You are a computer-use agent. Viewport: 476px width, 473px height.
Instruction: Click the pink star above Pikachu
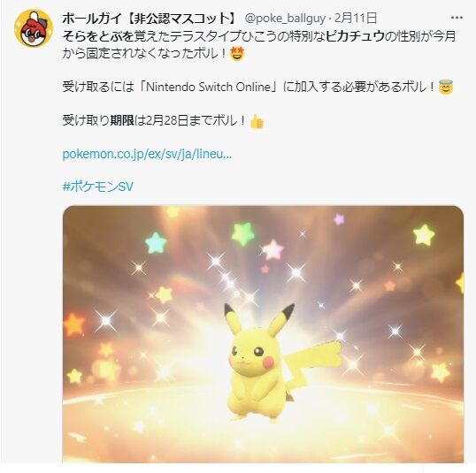click(273, 249)
